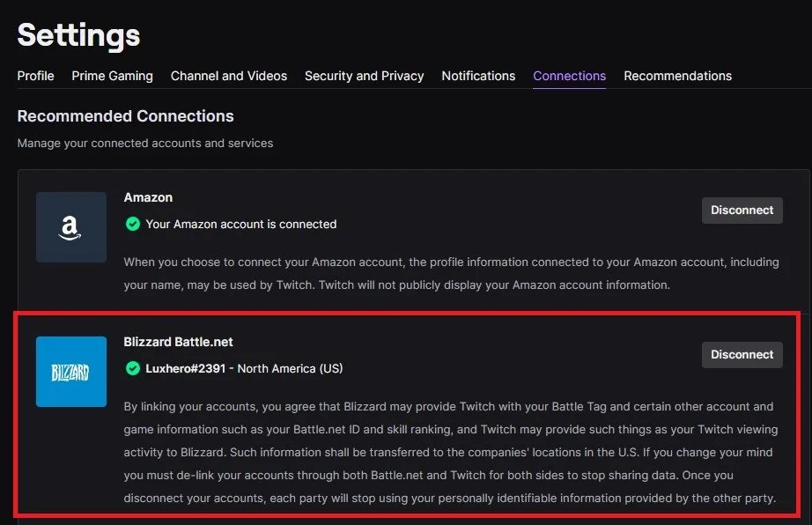
Task: Select the Notifications tab
Action: click(478, 76)
